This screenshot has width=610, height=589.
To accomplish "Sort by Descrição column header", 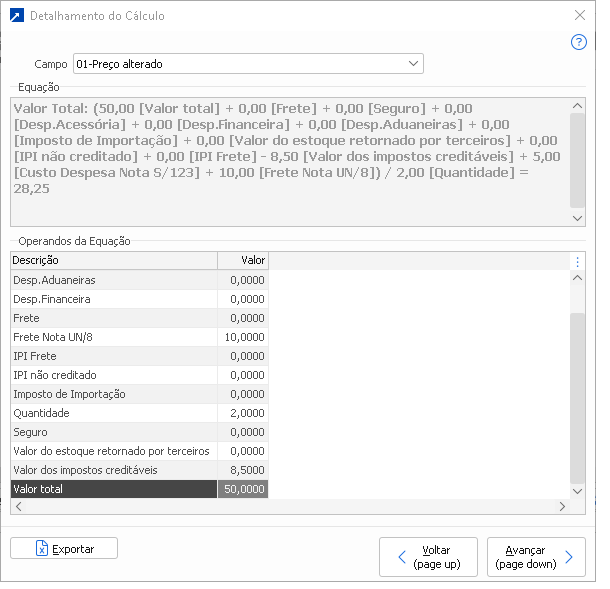I will [x=114, y=260].
